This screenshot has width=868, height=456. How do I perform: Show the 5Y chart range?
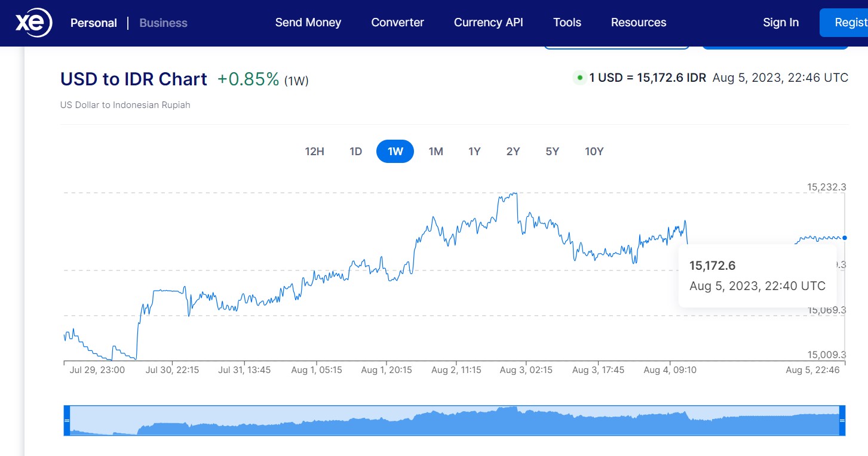click(x=552, y=152)
